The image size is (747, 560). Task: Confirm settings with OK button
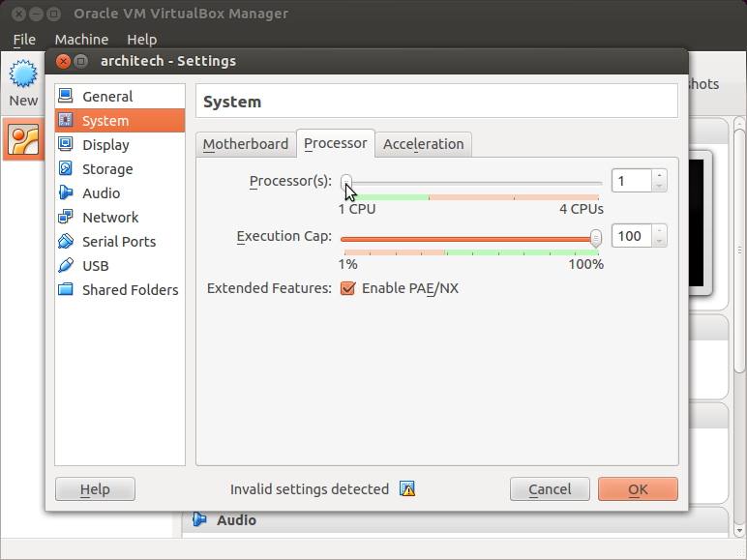638,489
